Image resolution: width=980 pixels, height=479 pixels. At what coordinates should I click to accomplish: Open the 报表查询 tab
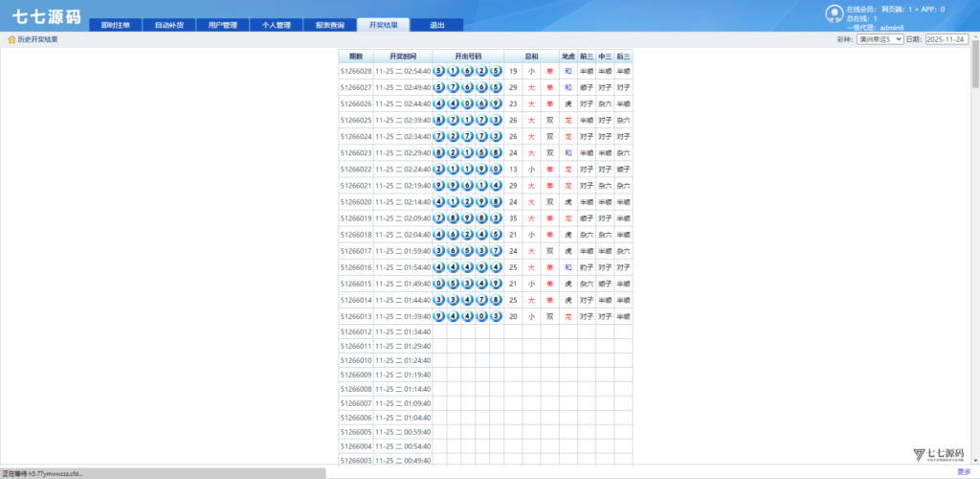330,25
